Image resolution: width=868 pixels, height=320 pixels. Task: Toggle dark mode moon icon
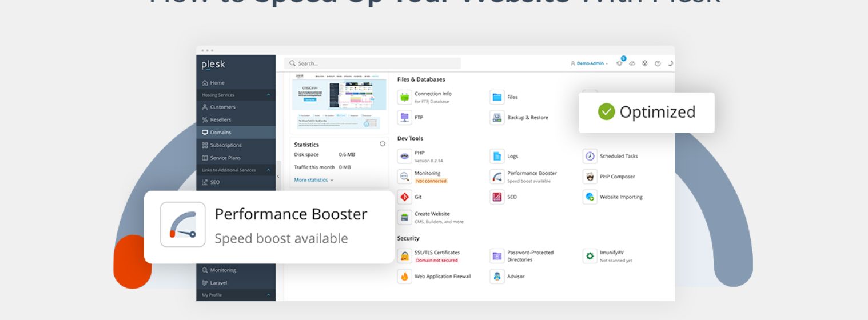click(671, 63)
